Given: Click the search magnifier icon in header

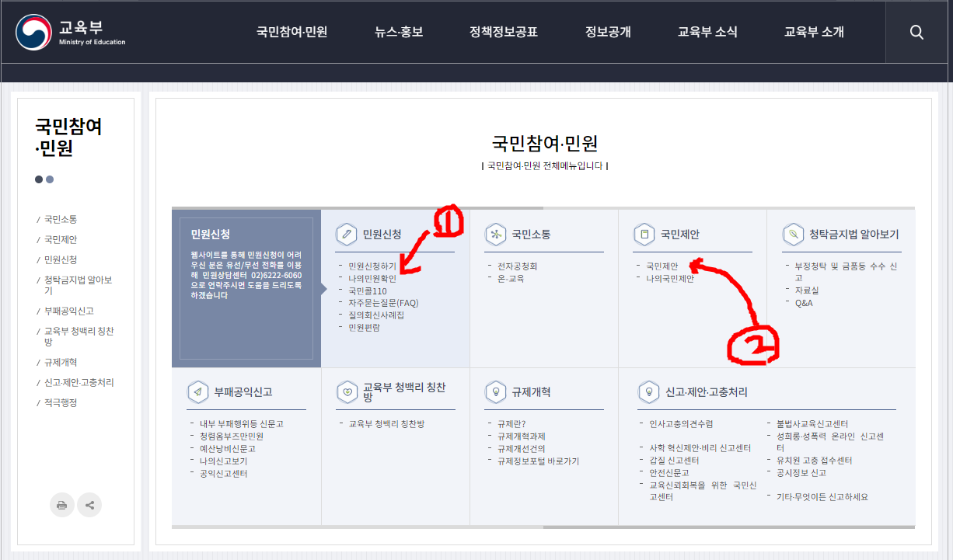Looking at the screenshot, I should click(916, 32).
